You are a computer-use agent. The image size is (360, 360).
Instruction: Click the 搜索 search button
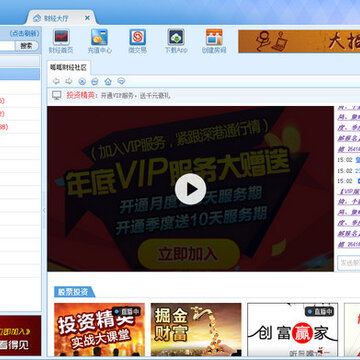pyautogui.click(x=26, y=46)
